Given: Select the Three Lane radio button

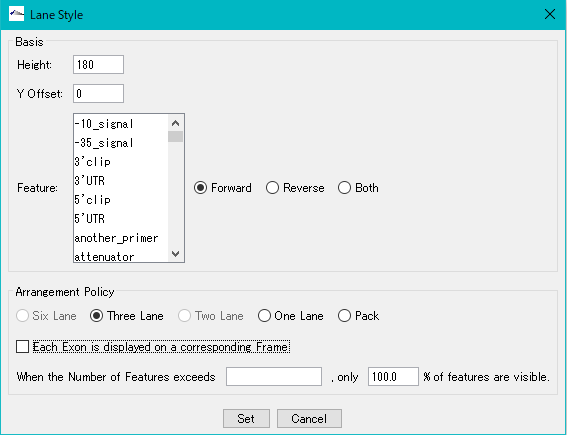Looking at the screenshot, I should click(x=127, y=316).
